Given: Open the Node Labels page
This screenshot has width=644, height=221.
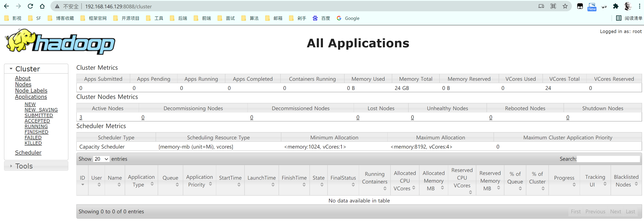Looking at the screenshot, I should click(x=31, y=91).
